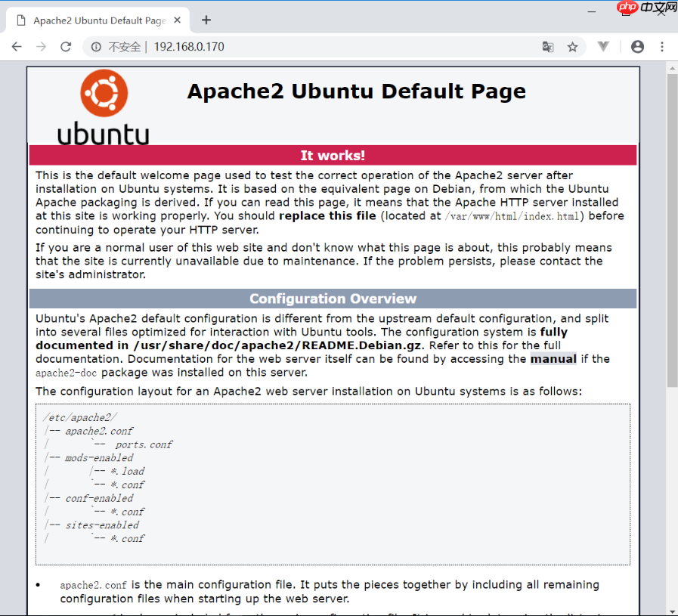The image size is (678, 616).
Task: Click the scrollbar up arrow
Action: pyautogui.click(x=673, y=68)
